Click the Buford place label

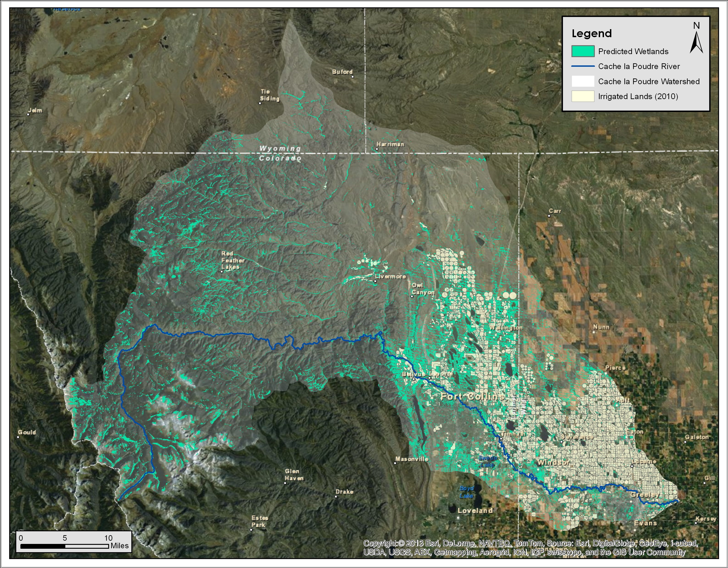coord(342,72)
